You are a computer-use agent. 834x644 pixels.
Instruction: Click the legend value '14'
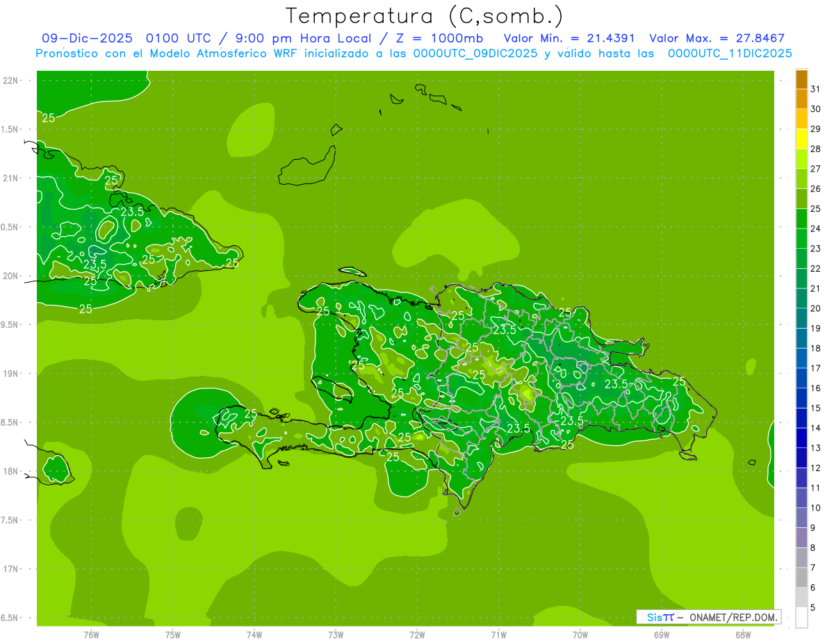pos(816,428)
